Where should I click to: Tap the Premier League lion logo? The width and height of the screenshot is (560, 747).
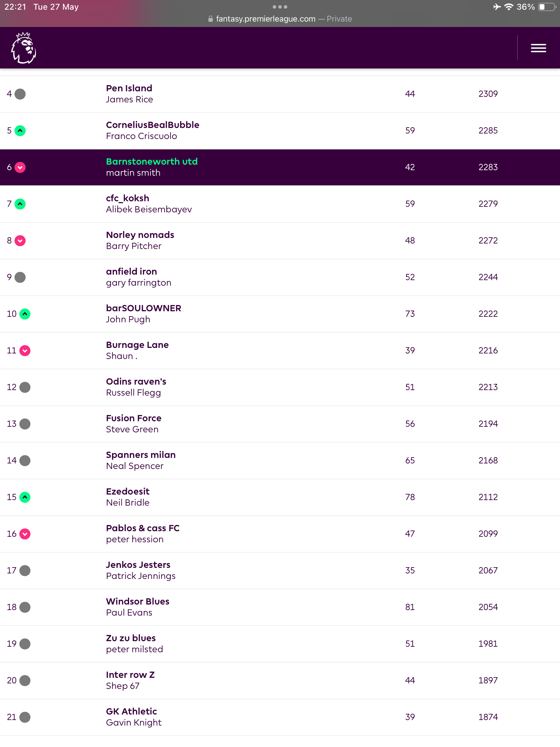(24, 48)
